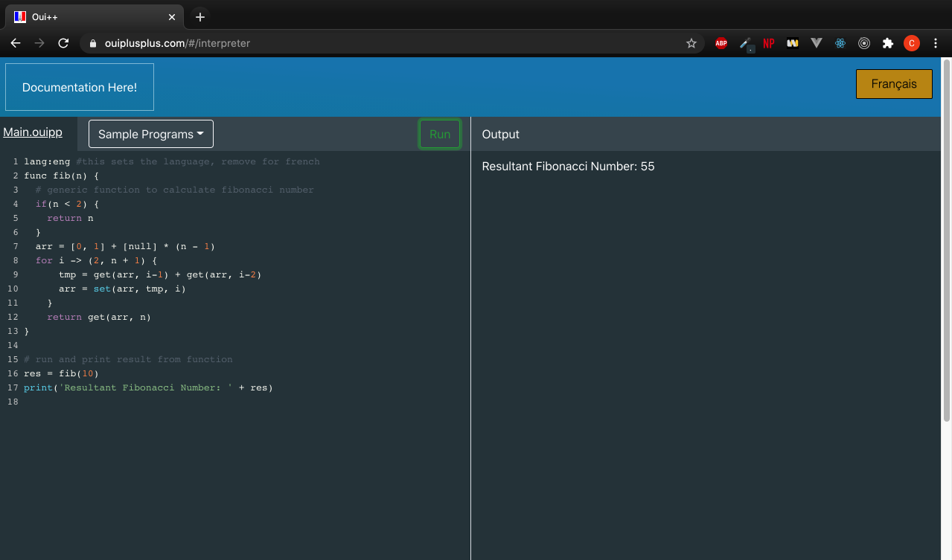Open Documentation Here! link

[80, 87]
